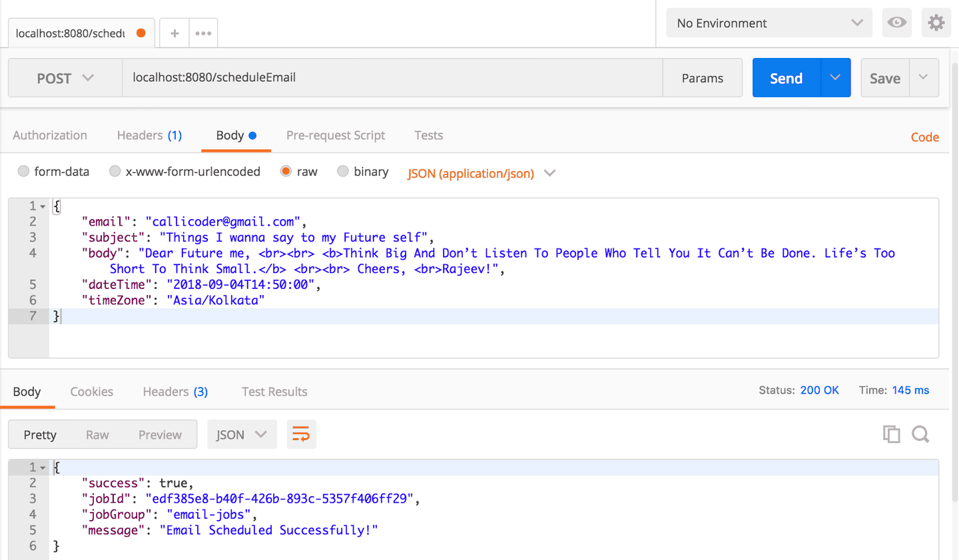Open the POST request method dropdown
Screen dimensions: 959x560
point(65,77)
